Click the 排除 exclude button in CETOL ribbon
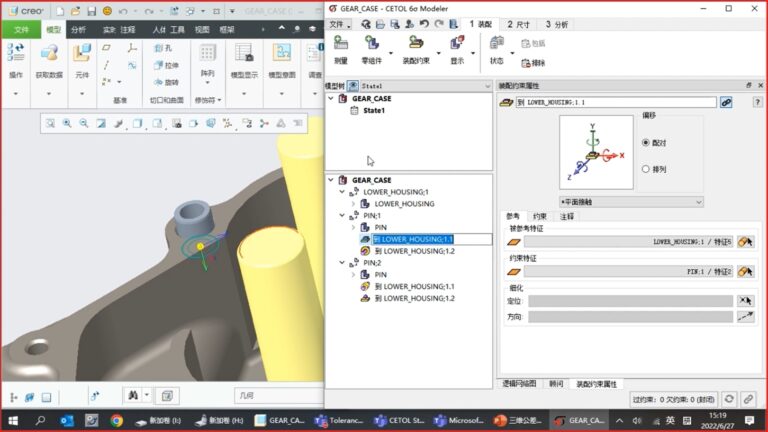Image resolution: width=768 pixels, height=432 pixels. tap(533, 63)
